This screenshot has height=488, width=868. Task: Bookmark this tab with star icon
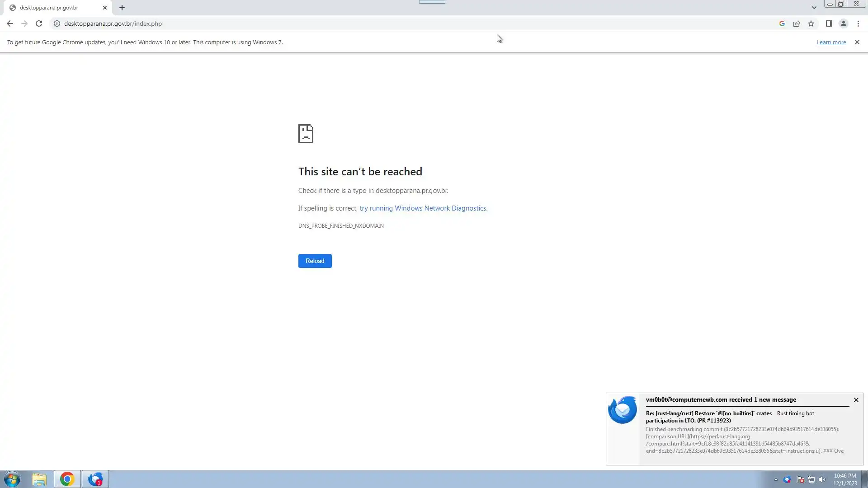pyautogui.click(x=811, y=23)
